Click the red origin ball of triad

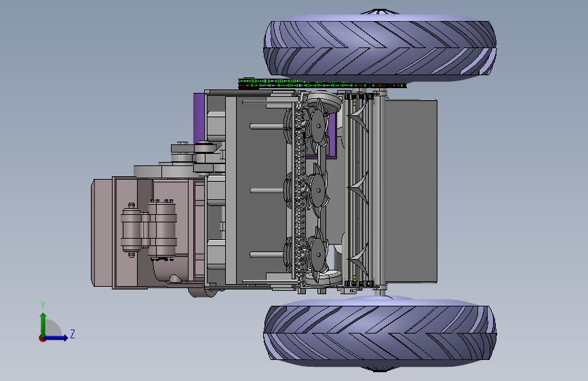[x=42, y=338]
